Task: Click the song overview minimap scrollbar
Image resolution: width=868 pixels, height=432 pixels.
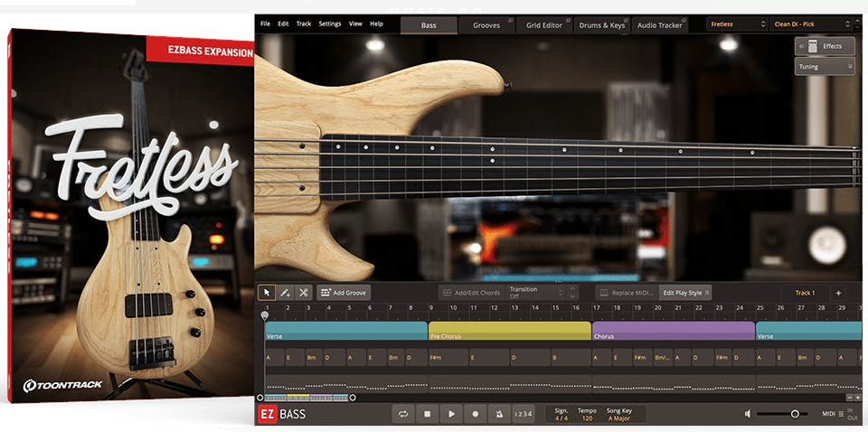Action: [x=307, y=397]
